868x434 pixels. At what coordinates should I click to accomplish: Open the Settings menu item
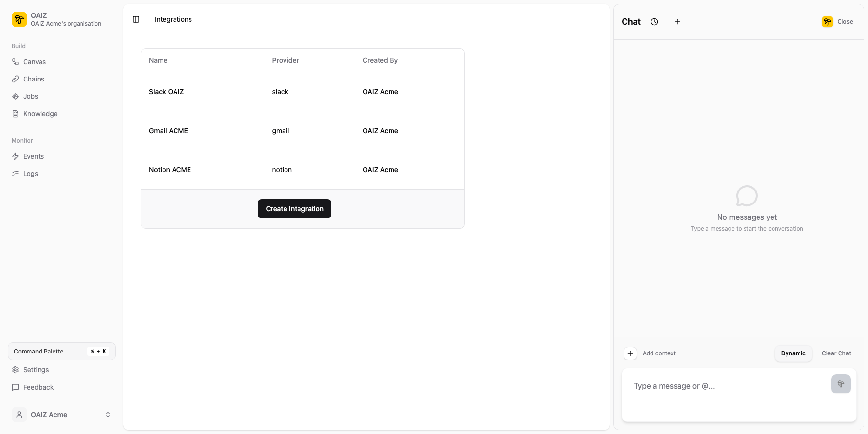point(36,370)
